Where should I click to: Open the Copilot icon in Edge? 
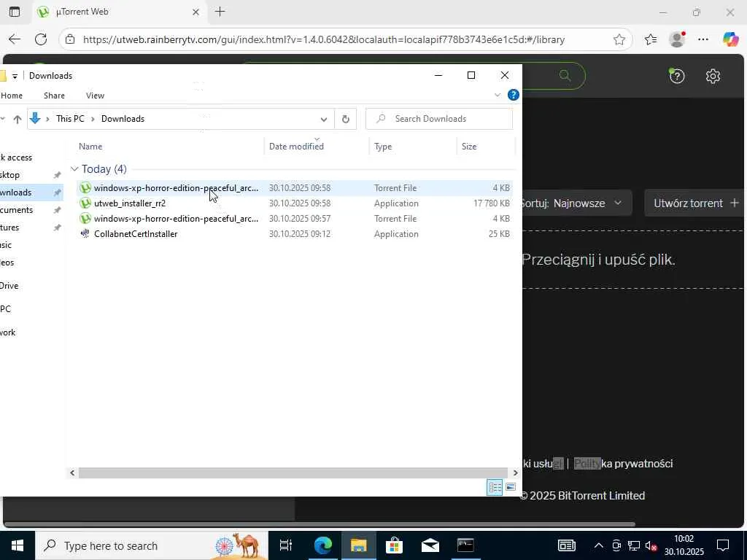tap(730, 39)
